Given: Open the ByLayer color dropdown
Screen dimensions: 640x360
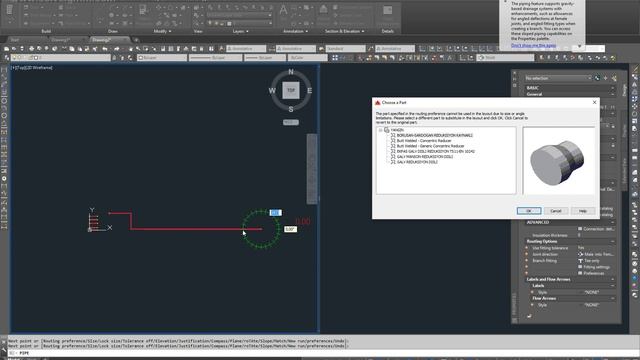Looking at the screenshot, I should 162,58.
